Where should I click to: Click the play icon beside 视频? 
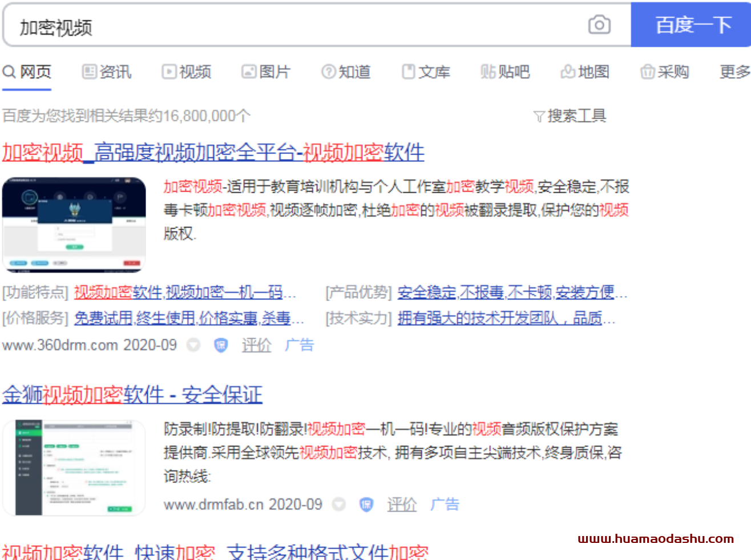169,72
